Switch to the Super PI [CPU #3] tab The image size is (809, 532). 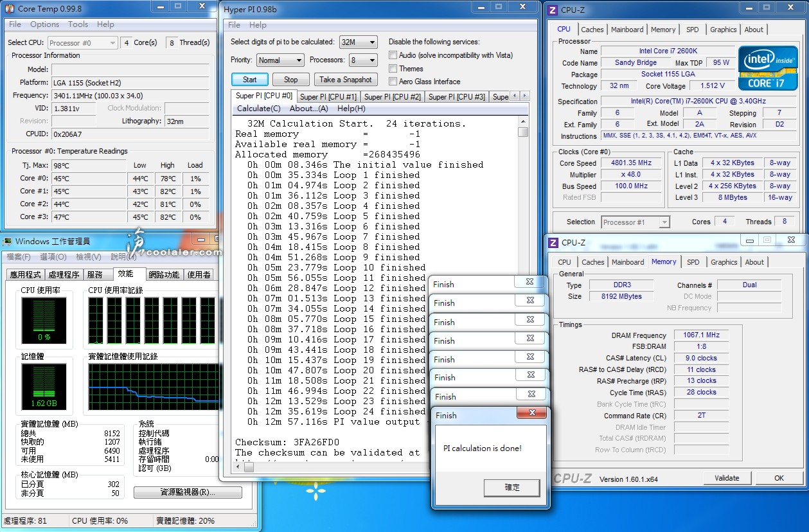coord(457,97)
